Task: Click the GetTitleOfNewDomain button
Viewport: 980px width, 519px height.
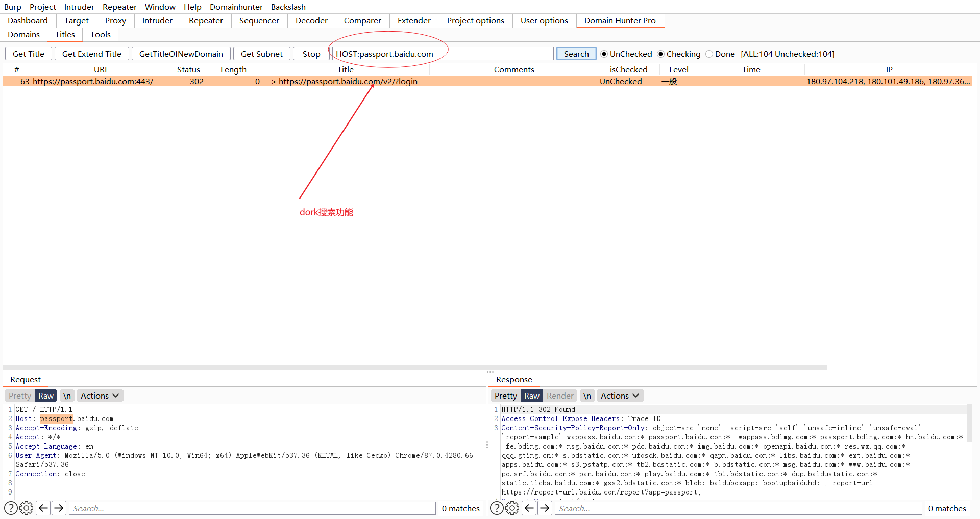Action: pos(181,54)
